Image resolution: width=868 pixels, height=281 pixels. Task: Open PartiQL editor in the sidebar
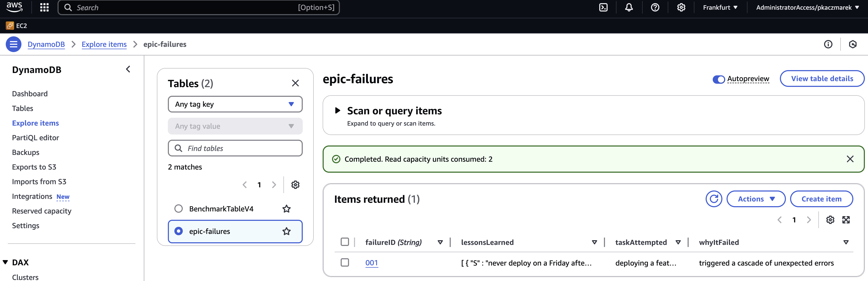[x=35, y=138]
